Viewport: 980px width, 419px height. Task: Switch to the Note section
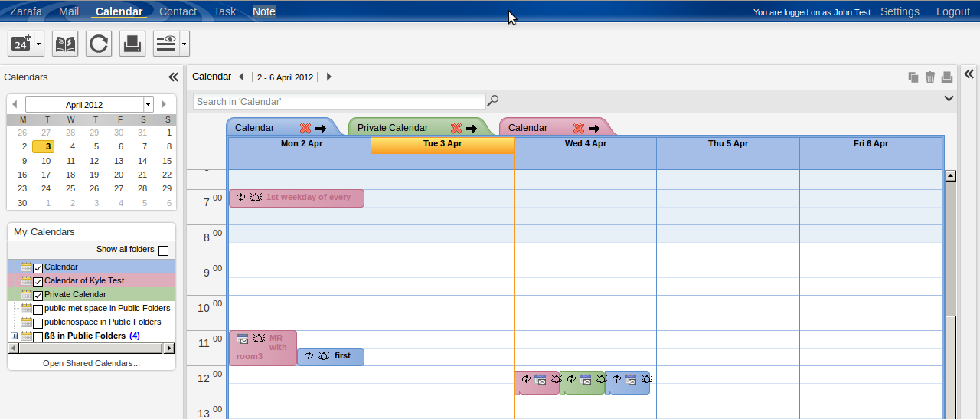(264, 11)
